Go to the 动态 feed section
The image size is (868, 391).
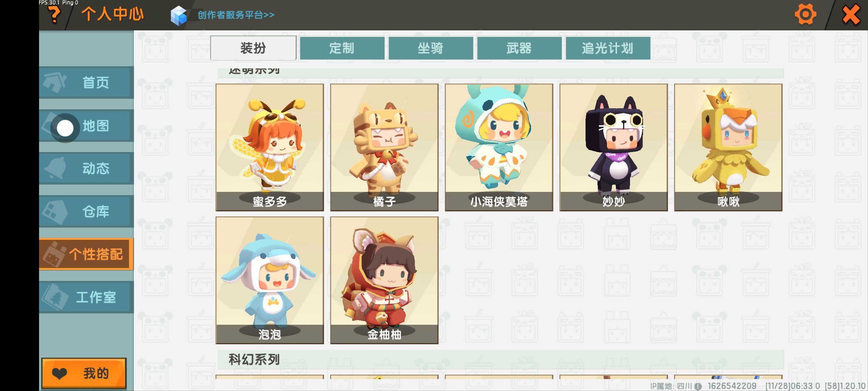86,168
